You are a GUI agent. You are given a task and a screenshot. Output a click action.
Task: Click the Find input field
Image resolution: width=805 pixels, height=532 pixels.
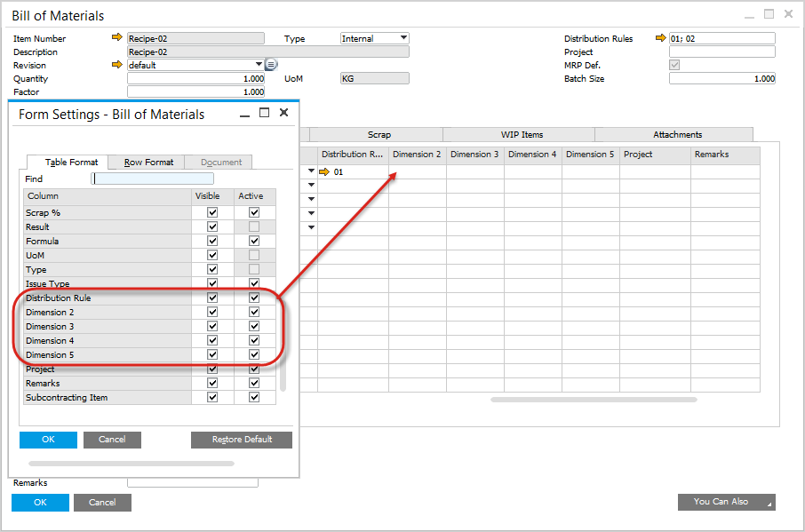(x=153, y=179)
